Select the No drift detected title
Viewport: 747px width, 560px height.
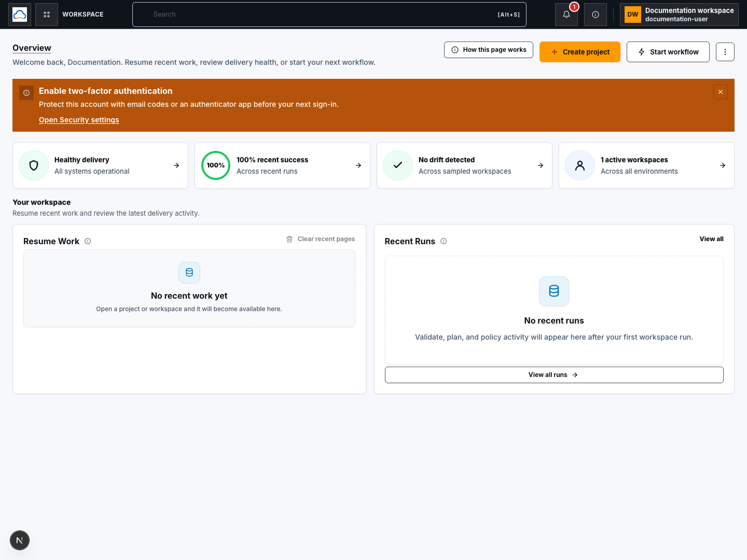447,160
